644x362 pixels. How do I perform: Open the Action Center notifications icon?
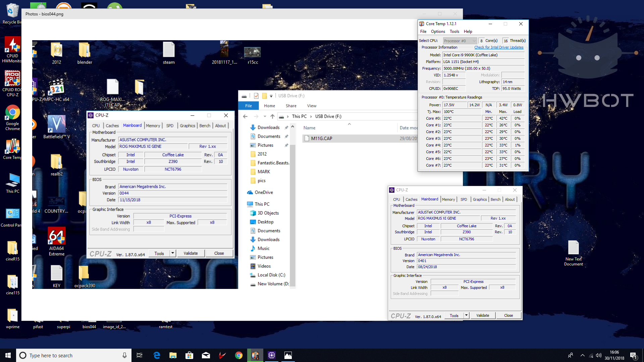pos(633,355)
